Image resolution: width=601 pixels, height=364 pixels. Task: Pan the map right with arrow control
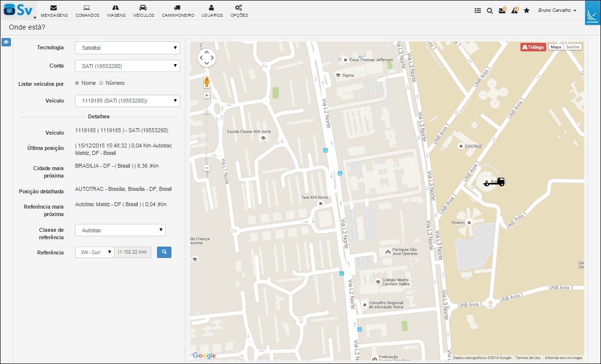(212, 58)
